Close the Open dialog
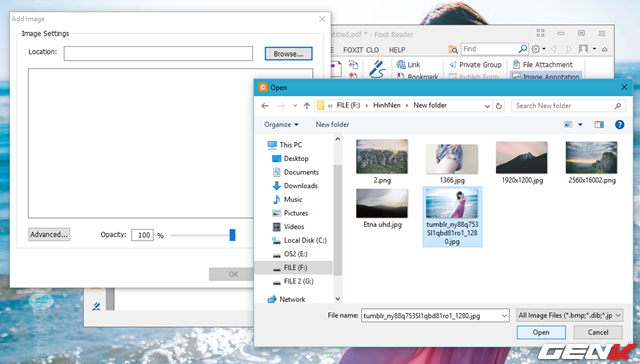Screen dimensions: 640x364 [x=624, y=87]
